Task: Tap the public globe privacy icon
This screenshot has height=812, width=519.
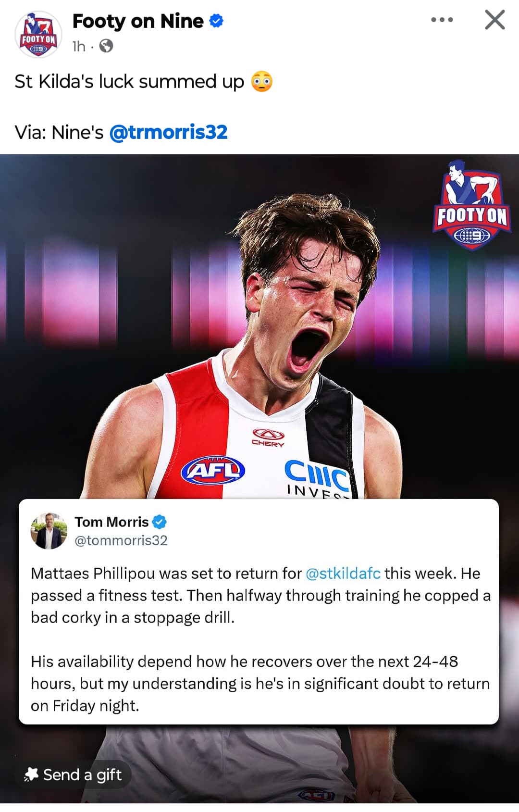Action: tap(106, 46)
